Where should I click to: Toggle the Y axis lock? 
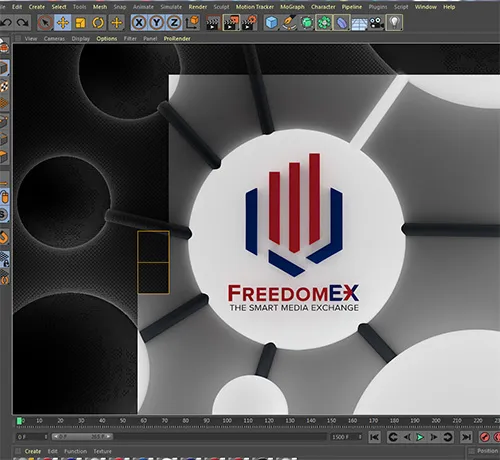[156, 23]
